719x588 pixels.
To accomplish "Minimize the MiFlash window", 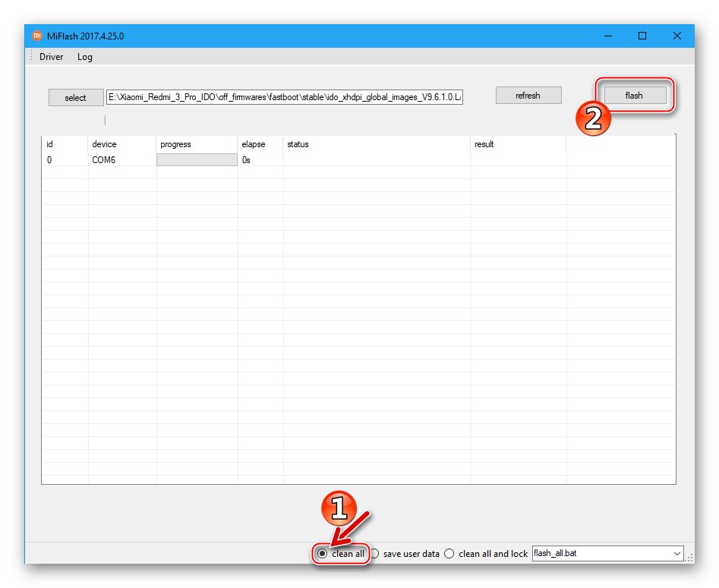I will point(608,36).
